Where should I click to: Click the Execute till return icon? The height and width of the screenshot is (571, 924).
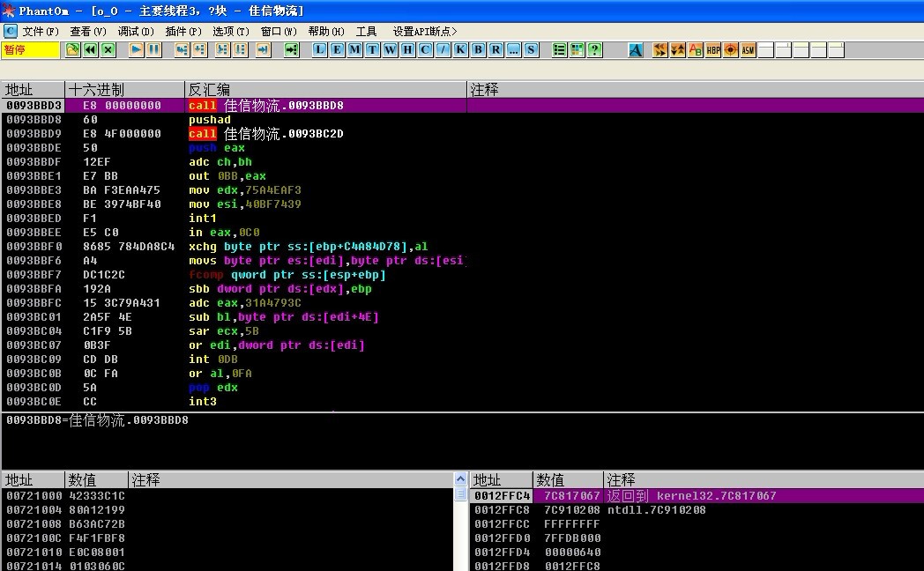pos(263,50)
